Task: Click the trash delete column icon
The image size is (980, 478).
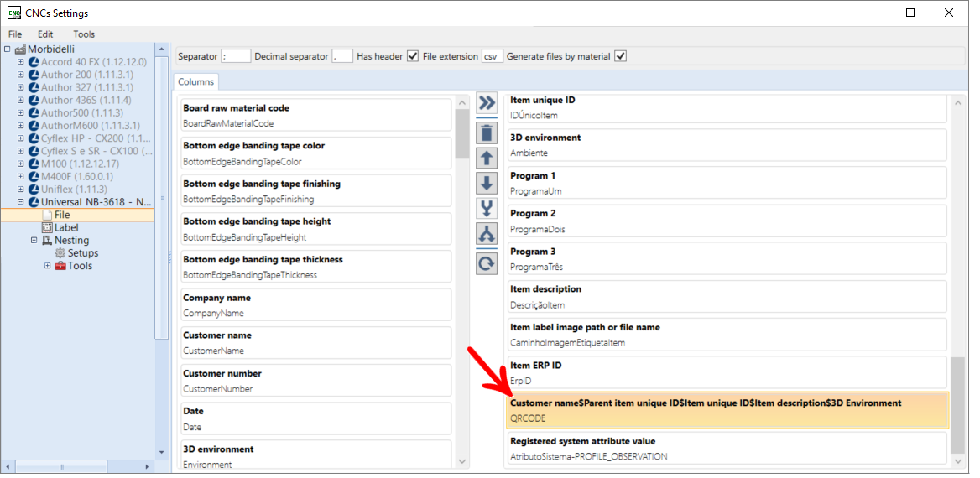Action: (x=487, y=133)
